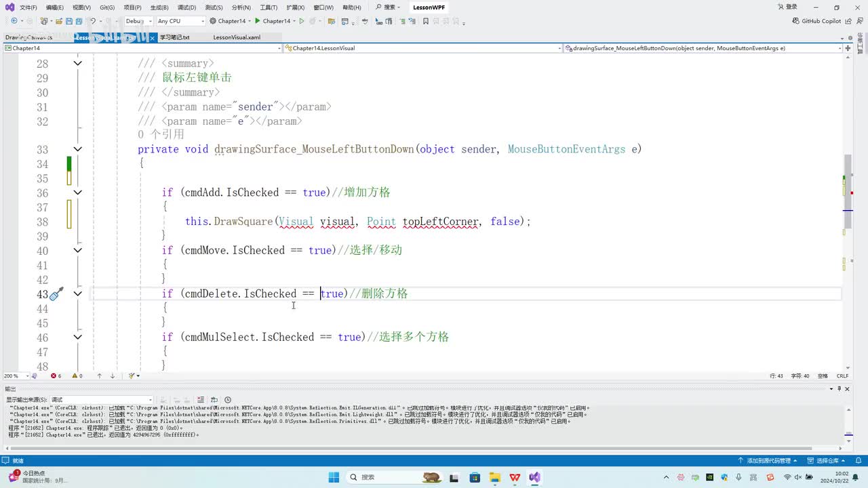Viewport: 868px width, 488px height.
Task: Open the drawingSurface_MouseLeftButtonDown member dropdown
Action: coord(705,48)
